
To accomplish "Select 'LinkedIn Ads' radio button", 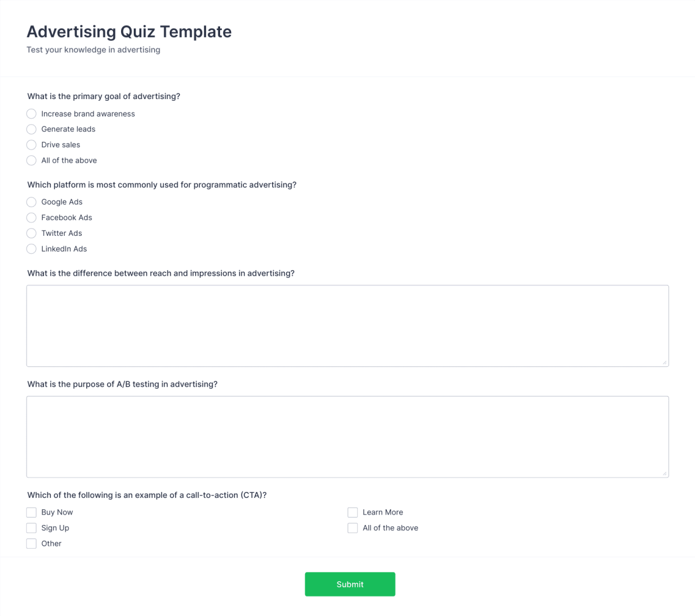I will point(31,249).
